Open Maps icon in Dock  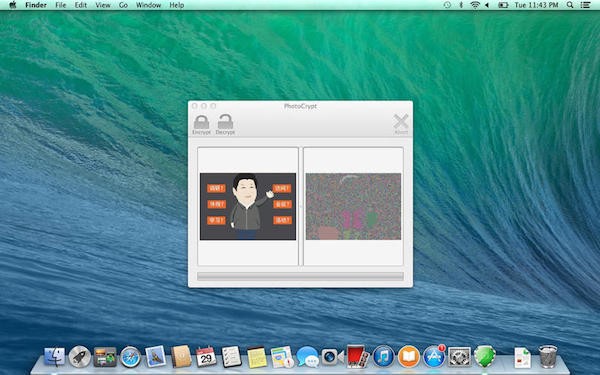[x=282, y=357]
